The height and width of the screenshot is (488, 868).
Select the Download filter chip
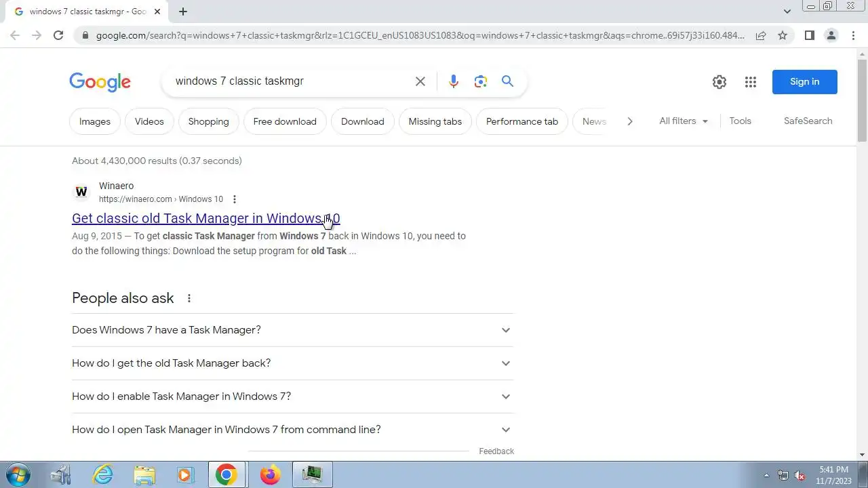coord(363,121)
